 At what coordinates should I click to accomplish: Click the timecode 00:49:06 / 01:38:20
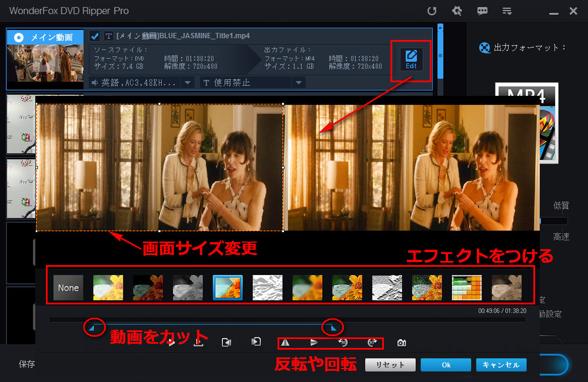click(502, 311)
